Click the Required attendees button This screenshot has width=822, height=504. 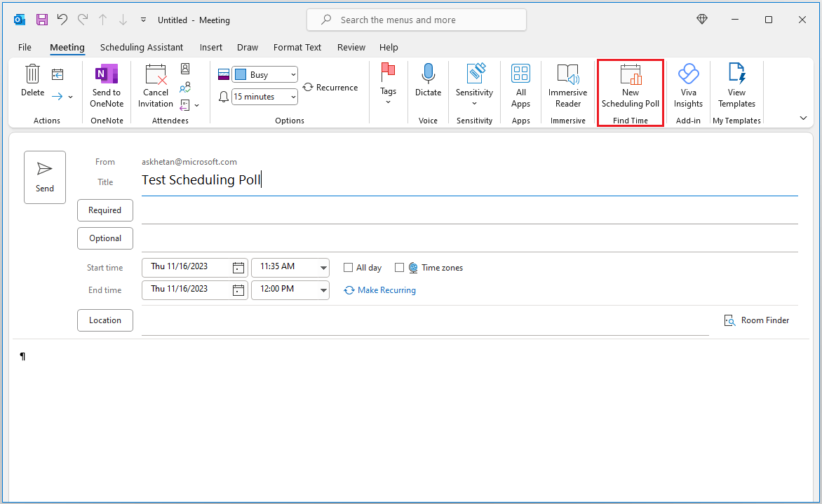click(105, 210)
